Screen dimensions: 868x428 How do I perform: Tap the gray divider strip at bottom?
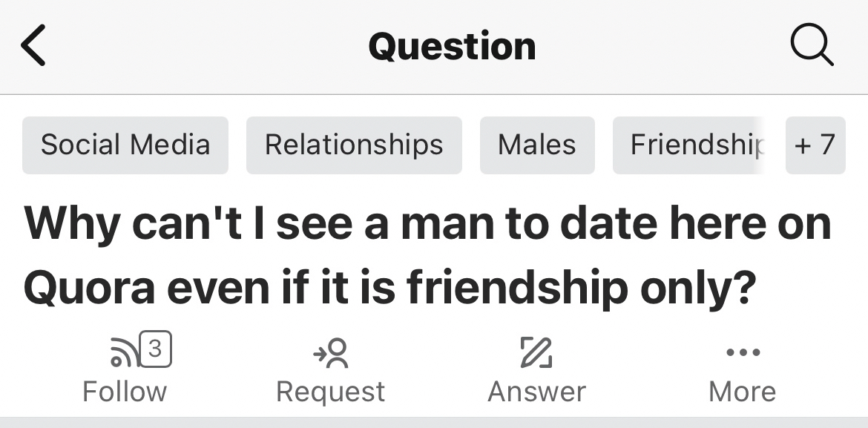pos(434,422)
